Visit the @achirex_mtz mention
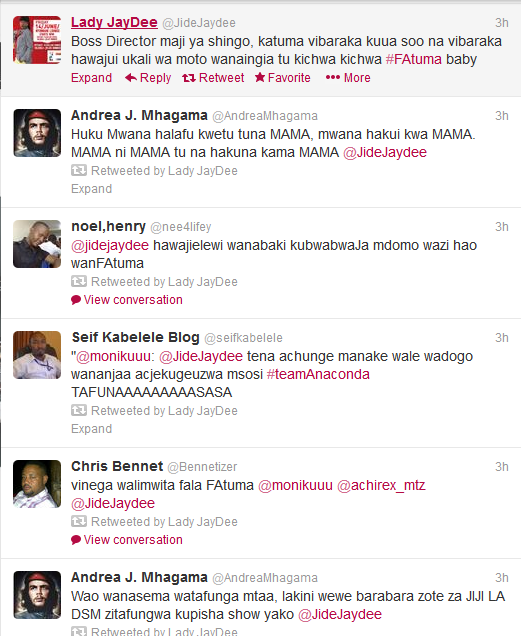This screenshot has width=521, height=636. 381,485
